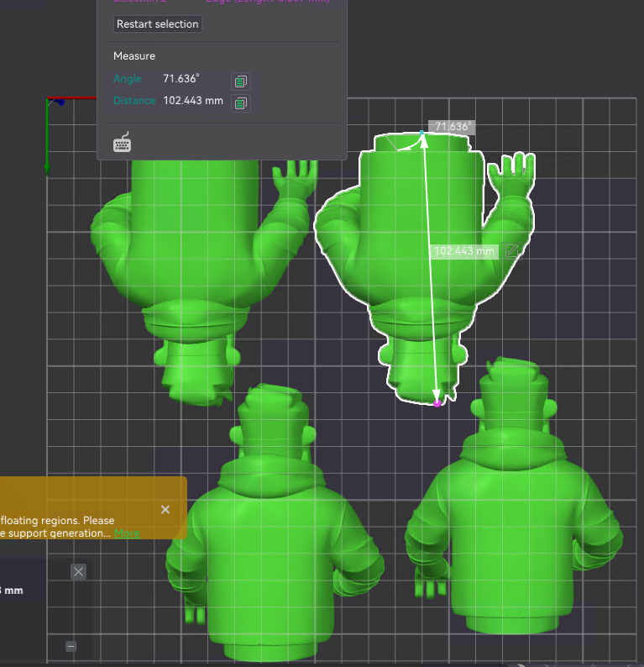
Task: Click the Angle label in Measure panel
Action: pyautogui.click(x=128, y=79)
